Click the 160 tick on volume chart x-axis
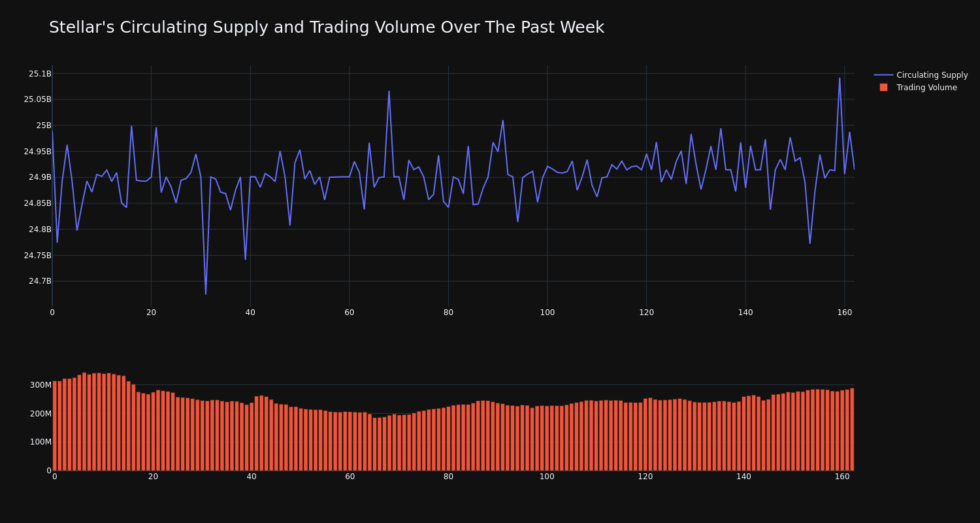980x523 pixels. (x=842, y=477)
